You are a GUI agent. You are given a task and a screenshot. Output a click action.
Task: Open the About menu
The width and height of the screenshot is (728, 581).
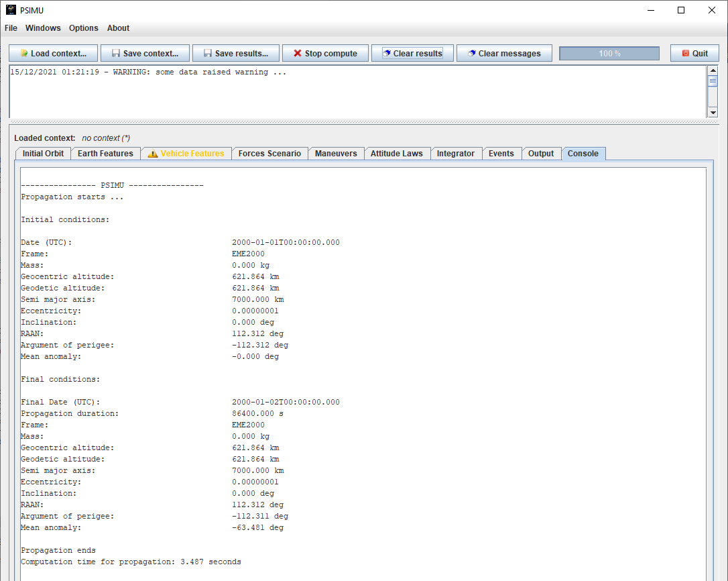tap(118, 28)
